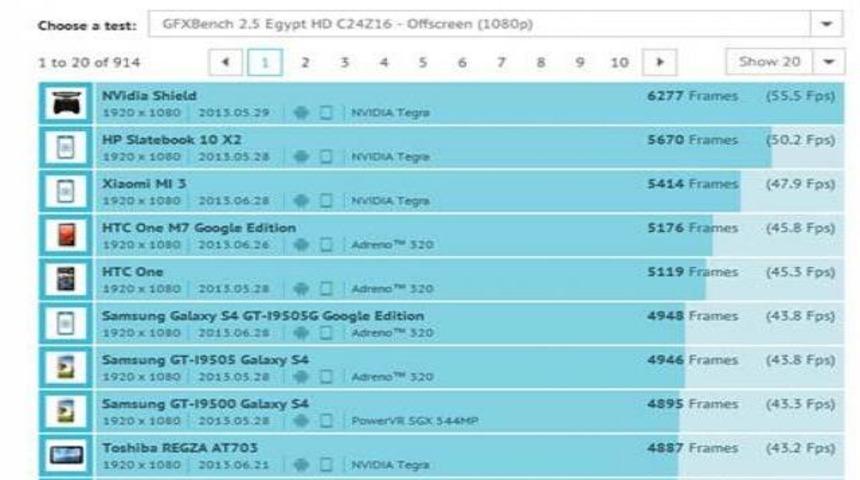Viewport: 860px width, 480px height.
Task: Click Android icon in Samsung GT-I9505 Galaxy S4 row
Action: (301, 377)
